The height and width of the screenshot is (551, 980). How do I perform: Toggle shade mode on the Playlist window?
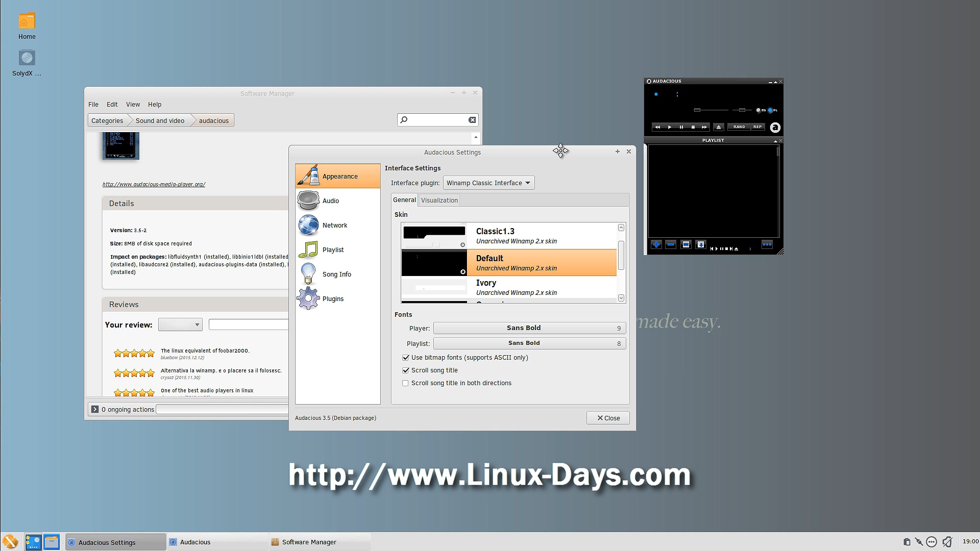[x=775, y=141]
